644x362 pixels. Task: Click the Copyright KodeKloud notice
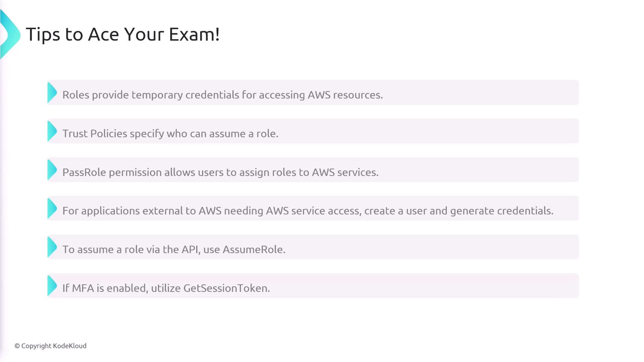pyautogui.click(x=51, y=346)
